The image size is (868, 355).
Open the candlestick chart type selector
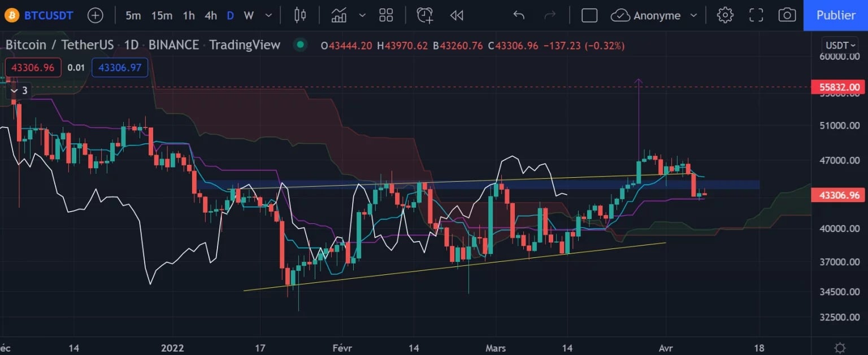[300, 15]
